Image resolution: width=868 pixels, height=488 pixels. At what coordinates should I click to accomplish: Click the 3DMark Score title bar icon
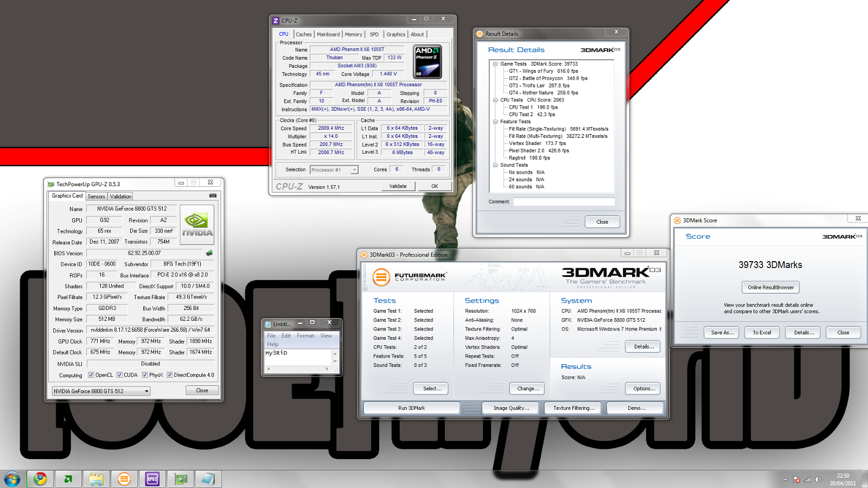tap(677, 220)
